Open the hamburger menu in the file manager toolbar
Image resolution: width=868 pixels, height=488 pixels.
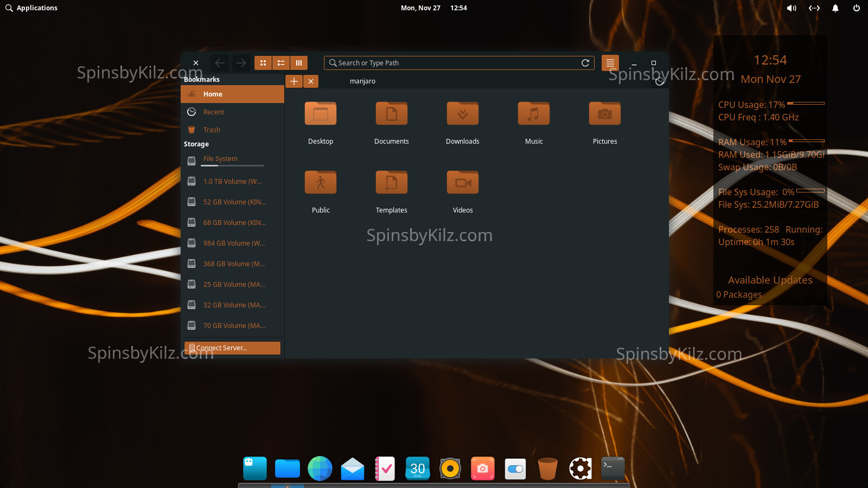coord(610,62)
